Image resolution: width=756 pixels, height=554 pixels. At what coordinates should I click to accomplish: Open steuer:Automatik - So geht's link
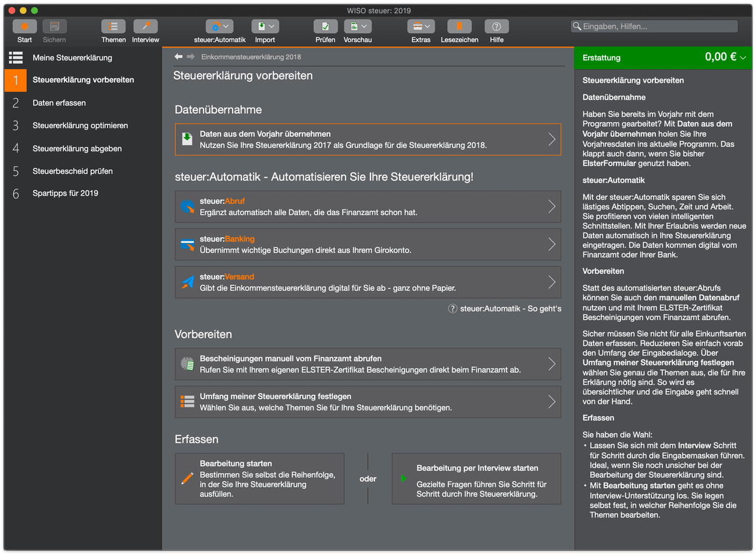(511, 309)
